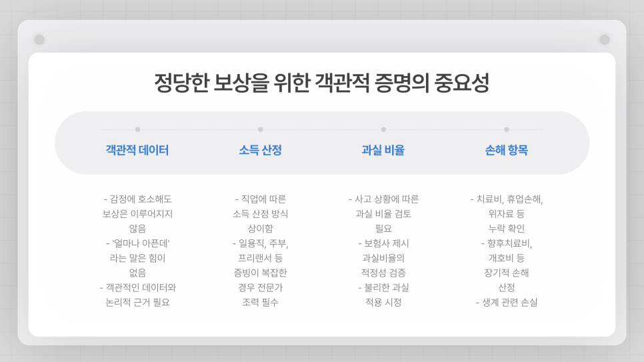The width and height of the screenshot is (644, 362).
Task: Click the timeline dot above '과실 비율'
Action: 383,129
